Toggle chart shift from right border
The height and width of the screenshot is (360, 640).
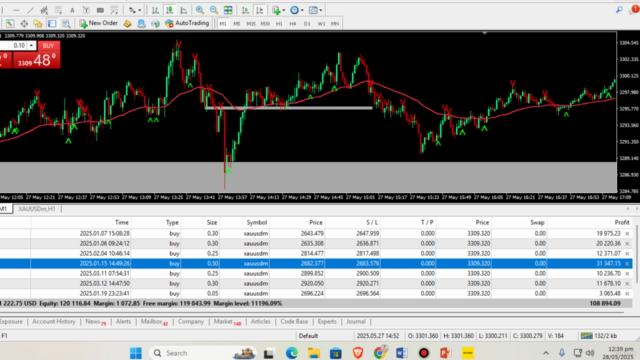click(259, 10)
